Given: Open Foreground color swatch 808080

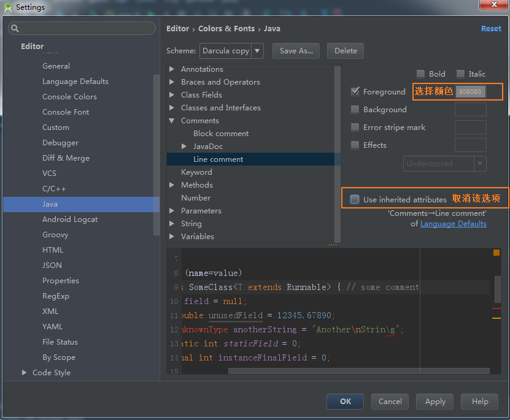Looking at the screenshot, I should [x=470, y=91].
